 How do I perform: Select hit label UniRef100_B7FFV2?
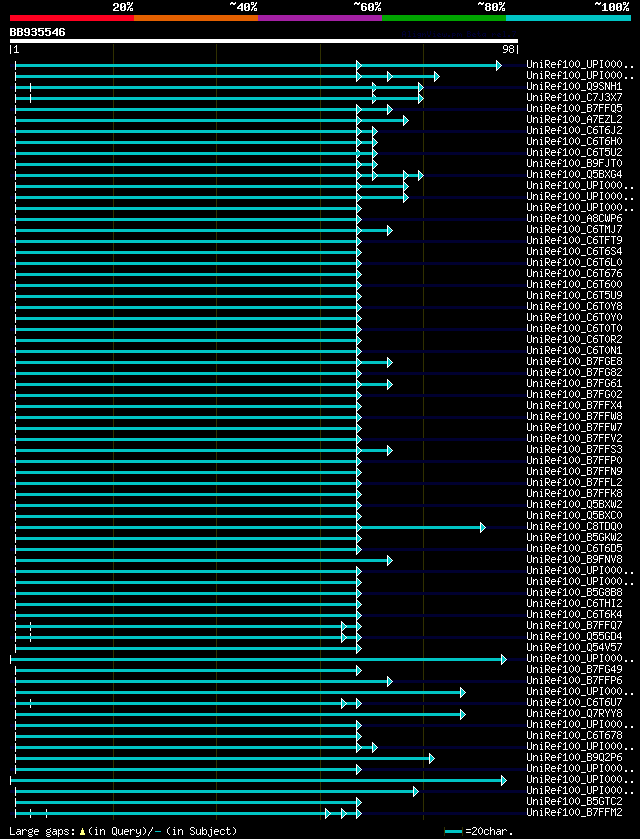[574, 439]
